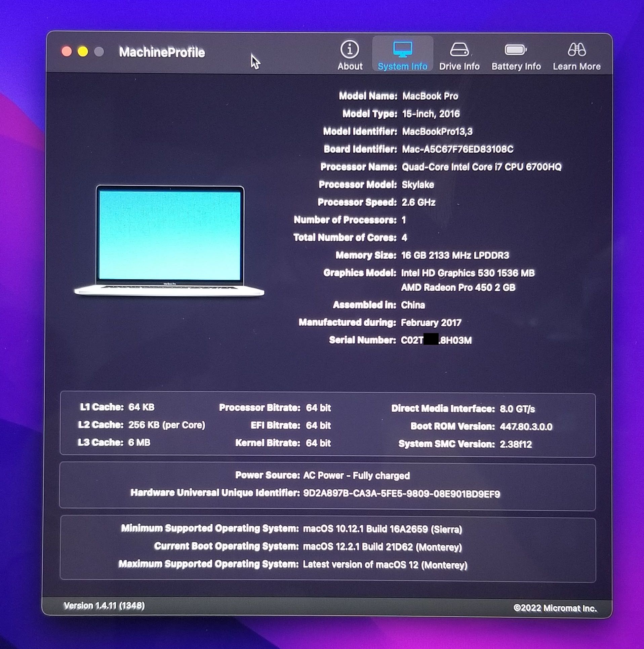Click the Current Boot Operating System value

coord(382,547)
